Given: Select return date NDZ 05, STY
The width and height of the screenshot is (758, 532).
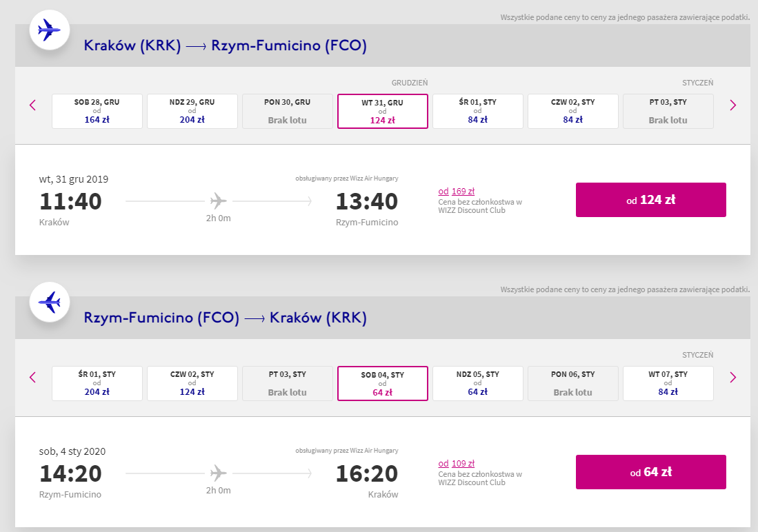Looking at the screenshot, I should pos(478,383).
